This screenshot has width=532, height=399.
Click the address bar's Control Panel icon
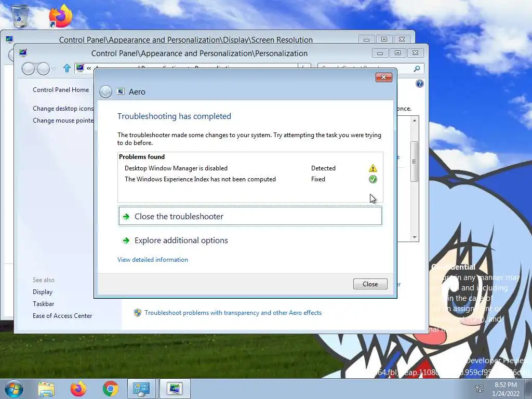coord(80,68)
